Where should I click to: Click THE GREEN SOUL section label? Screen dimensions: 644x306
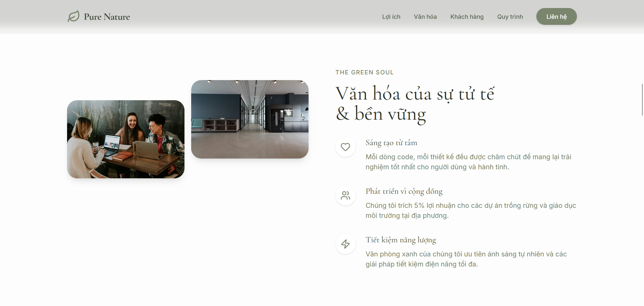click(364, 72)
